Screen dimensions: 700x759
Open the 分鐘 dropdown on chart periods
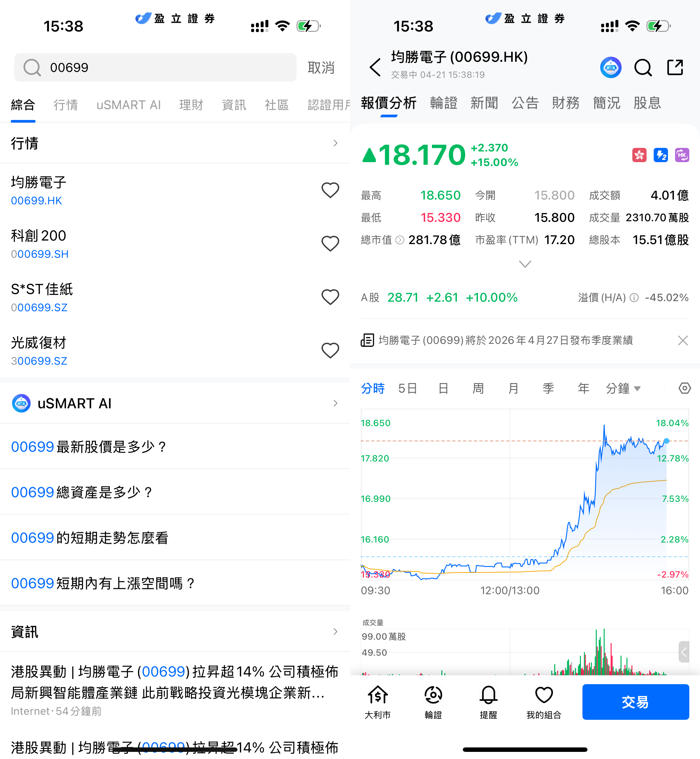click(623, 388)
